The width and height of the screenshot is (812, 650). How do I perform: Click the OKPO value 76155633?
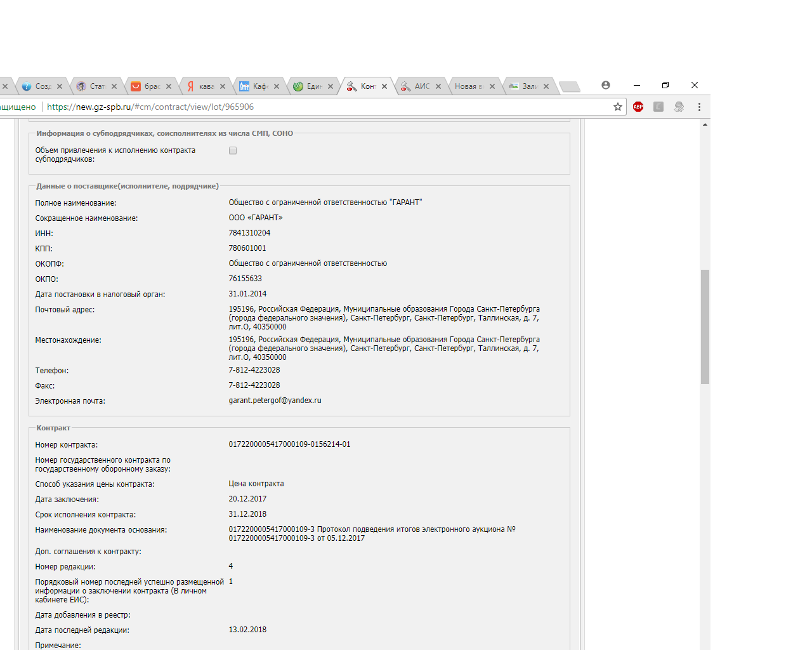[246, 279]
